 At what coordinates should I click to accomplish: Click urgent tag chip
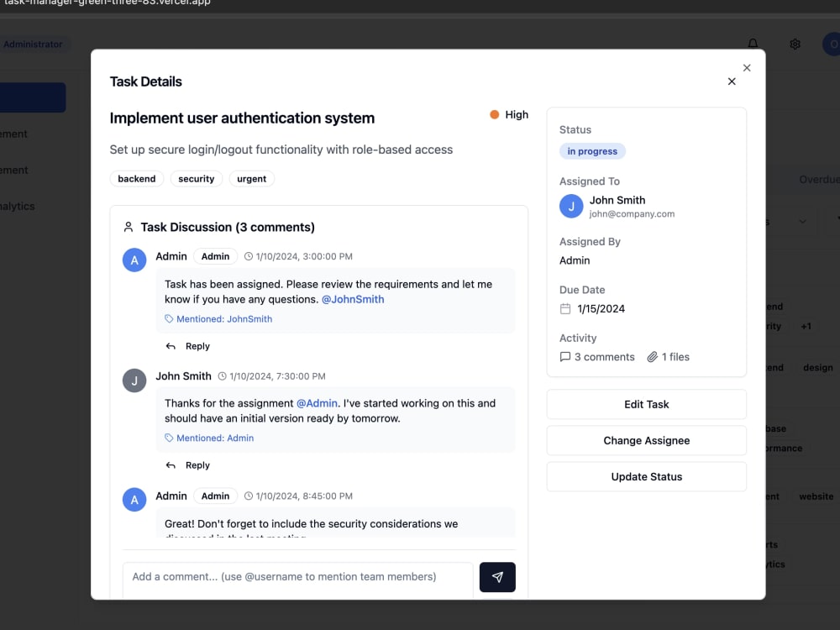tap(251, 179)
